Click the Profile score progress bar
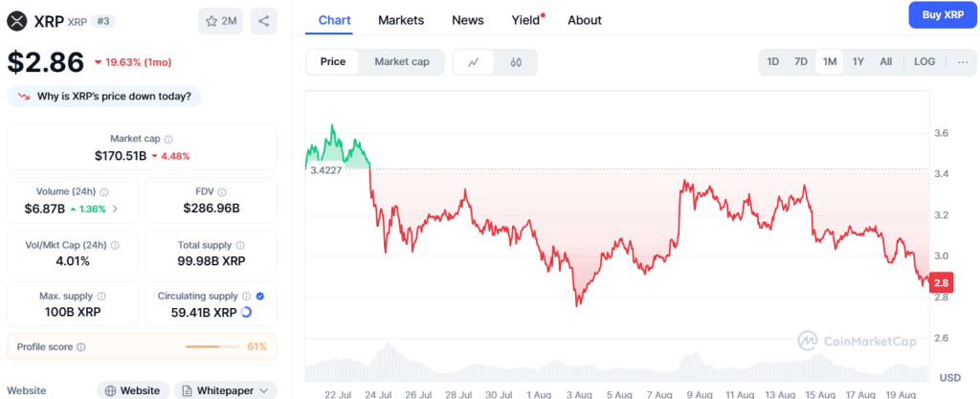 click(x=213, y=346)
